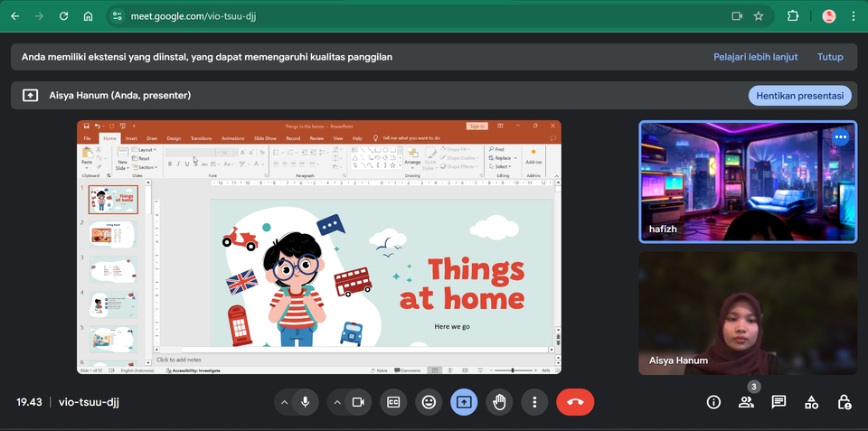
Task: Click Things at home title text
Action: (x=462, y=284)
